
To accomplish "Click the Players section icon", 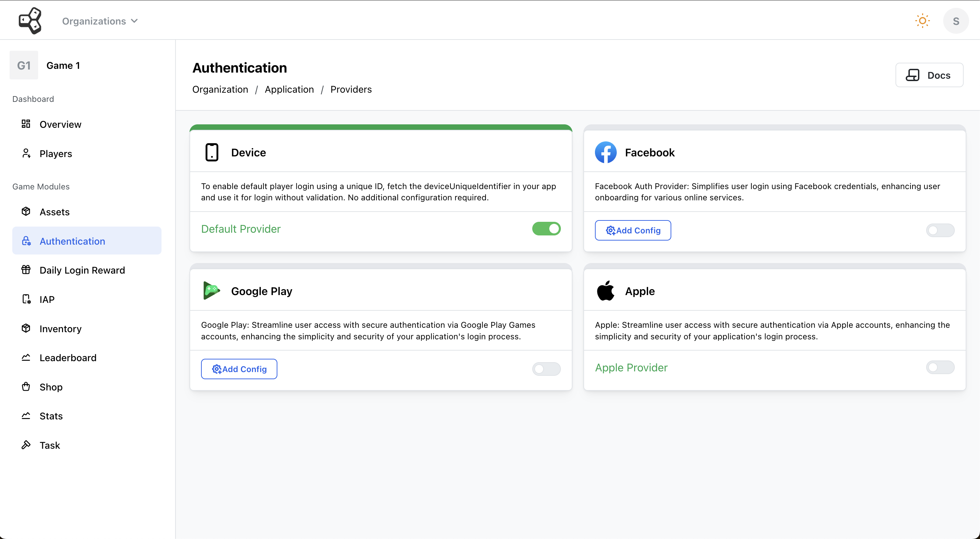I will click(x=26, y=153).
